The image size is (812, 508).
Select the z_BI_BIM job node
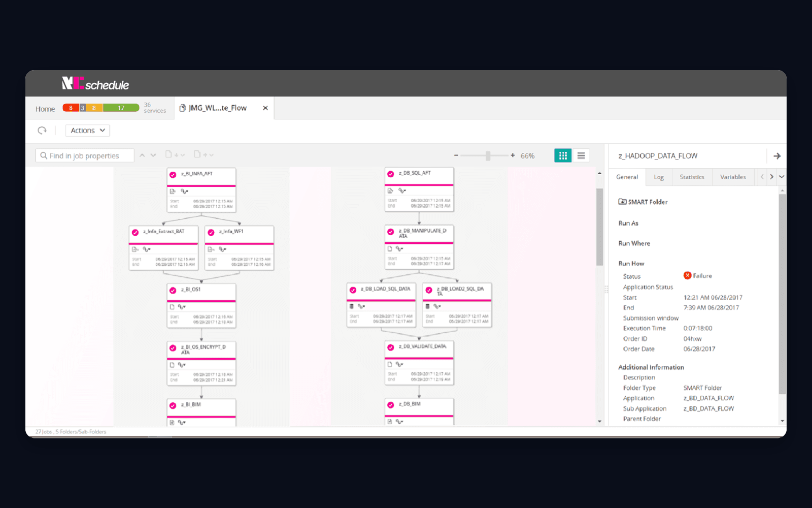coord(201,412)
